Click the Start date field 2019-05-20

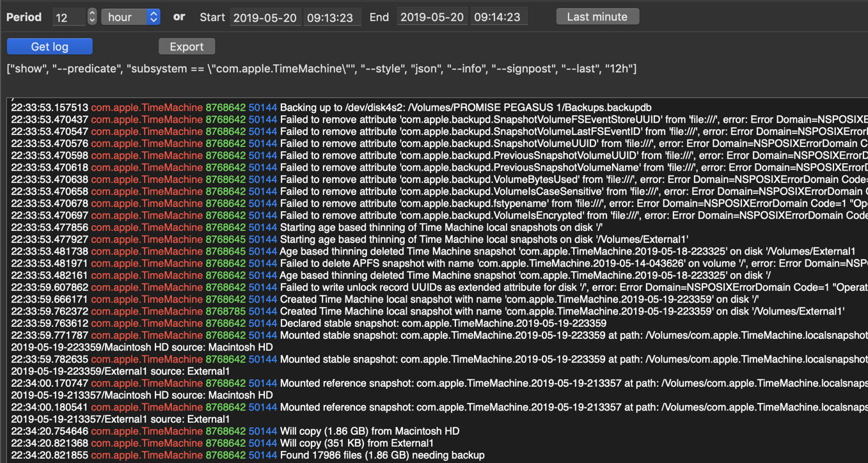click(265, 18)
